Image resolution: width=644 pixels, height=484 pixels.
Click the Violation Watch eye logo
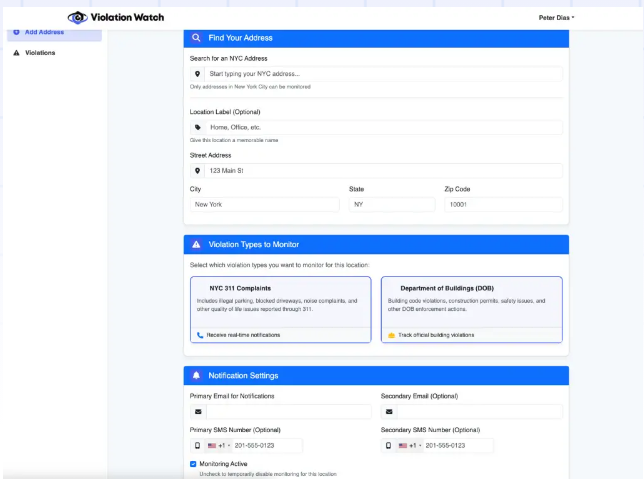[78, 17]
